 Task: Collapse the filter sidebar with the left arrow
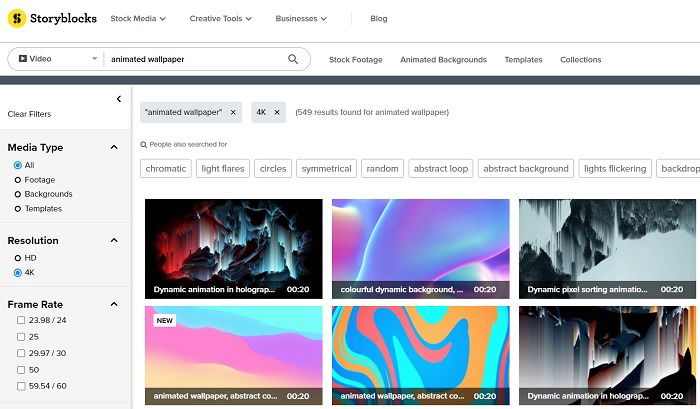tap(119, 99)
